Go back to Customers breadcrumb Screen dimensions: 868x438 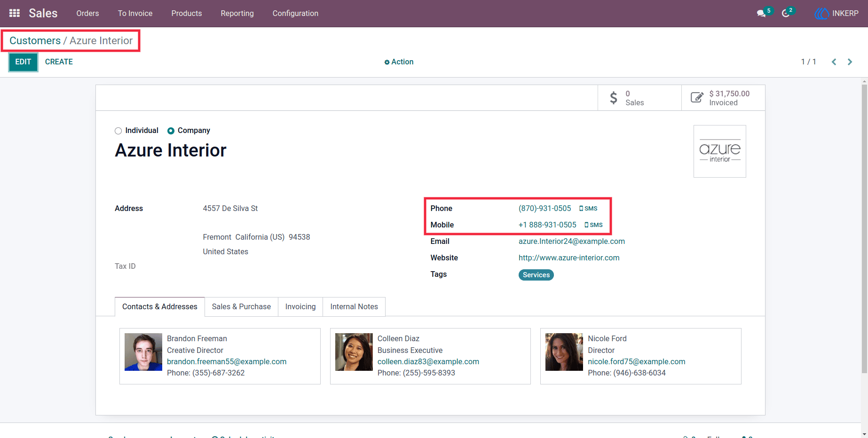point(35,41)
